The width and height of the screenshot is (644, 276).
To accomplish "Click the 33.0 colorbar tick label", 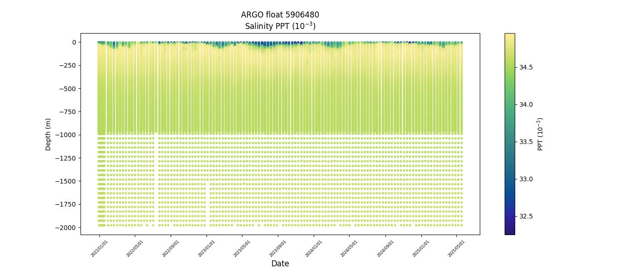I will (x=526, y=179).
